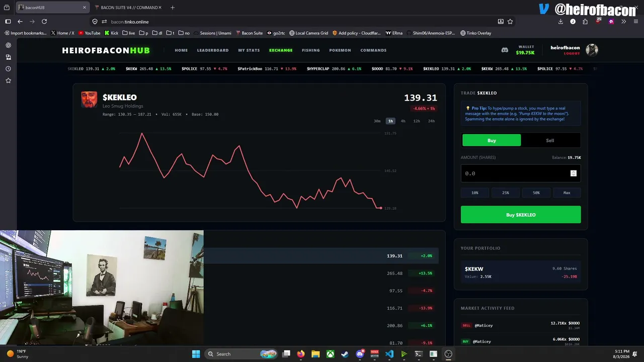Click the LOGOUT link
Viewport: 644px width, 362px height.
coord(572,53)
